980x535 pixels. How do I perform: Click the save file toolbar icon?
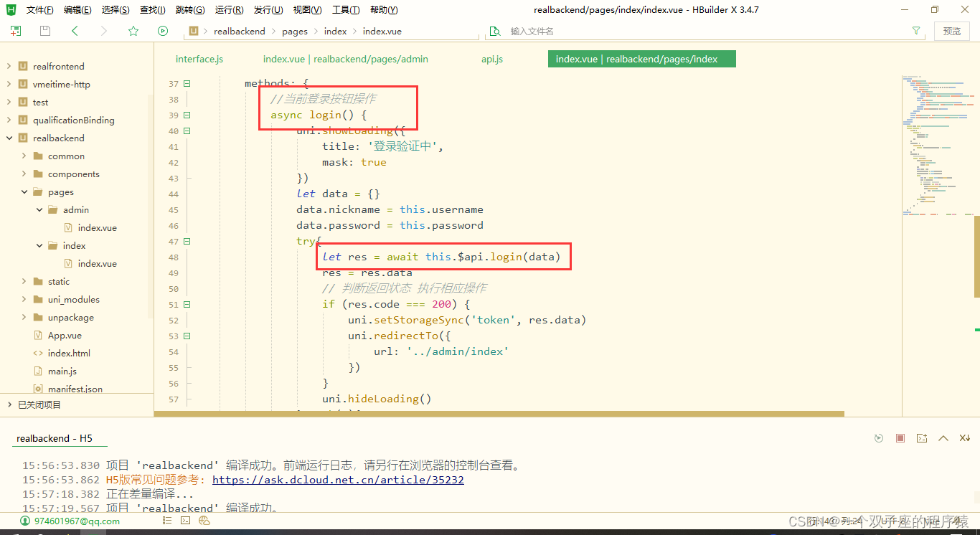click(x=45, y=31)
